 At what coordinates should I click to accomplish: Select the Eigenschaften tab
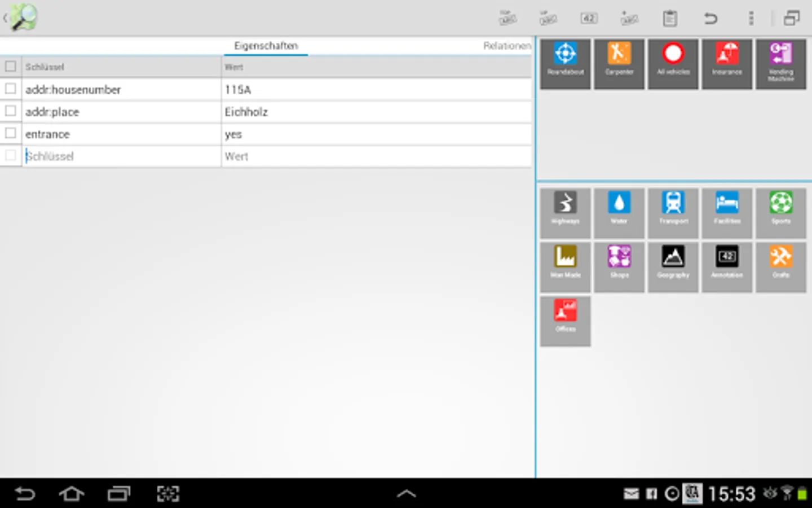pos(266,46)
